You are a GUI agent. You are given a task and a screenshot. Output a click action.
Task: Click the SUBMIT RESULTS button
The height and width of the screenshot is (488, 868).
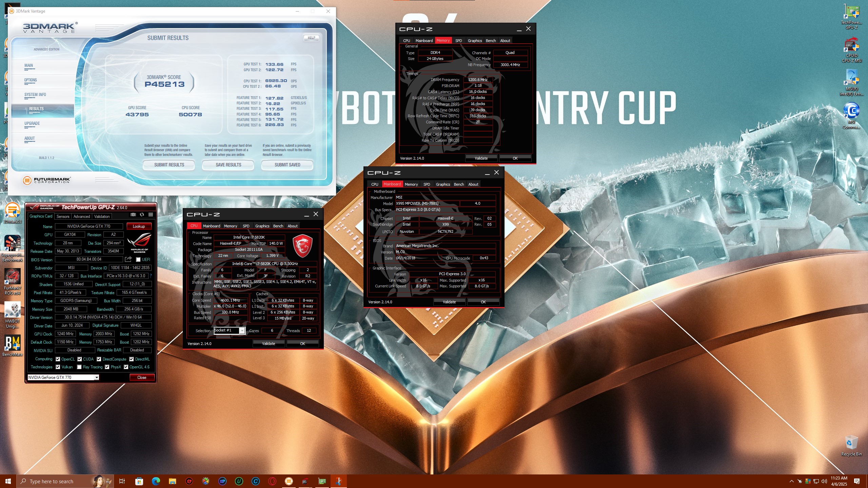click(x=169, y=165)
